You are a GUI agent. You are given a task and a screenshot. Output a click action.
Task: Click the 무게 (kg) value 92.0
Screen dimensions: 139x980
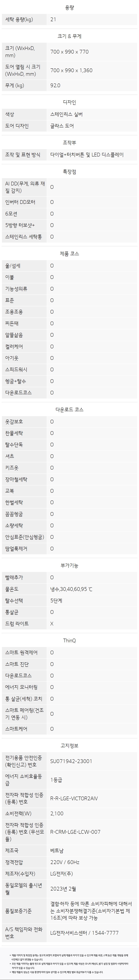(x=55, y=85)
